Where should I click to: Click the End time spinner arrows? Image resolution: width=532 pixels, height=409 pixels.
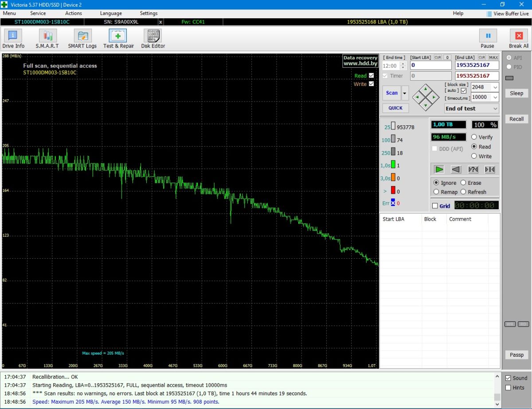tap(403, 66)
